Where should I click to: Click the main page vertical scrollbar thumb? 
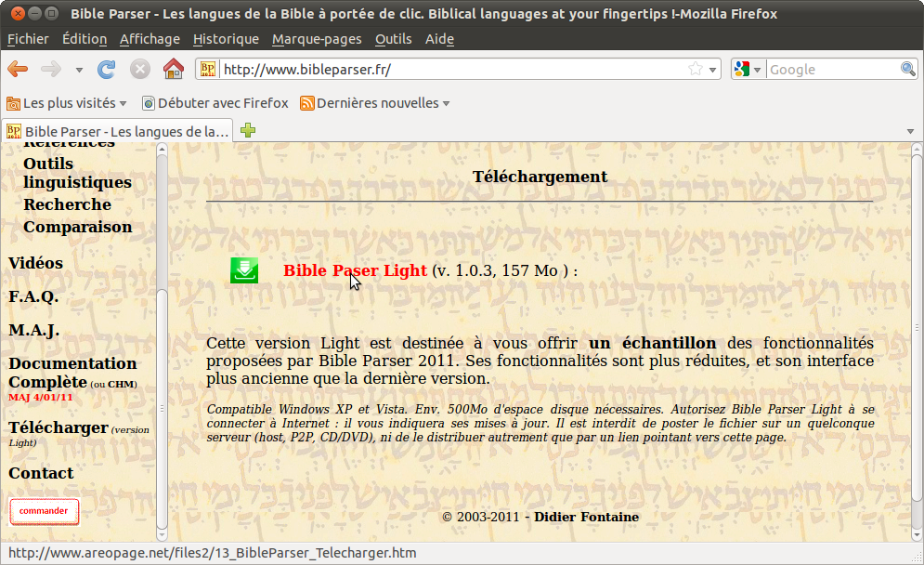pyautogui.click(x=917, y=327)
